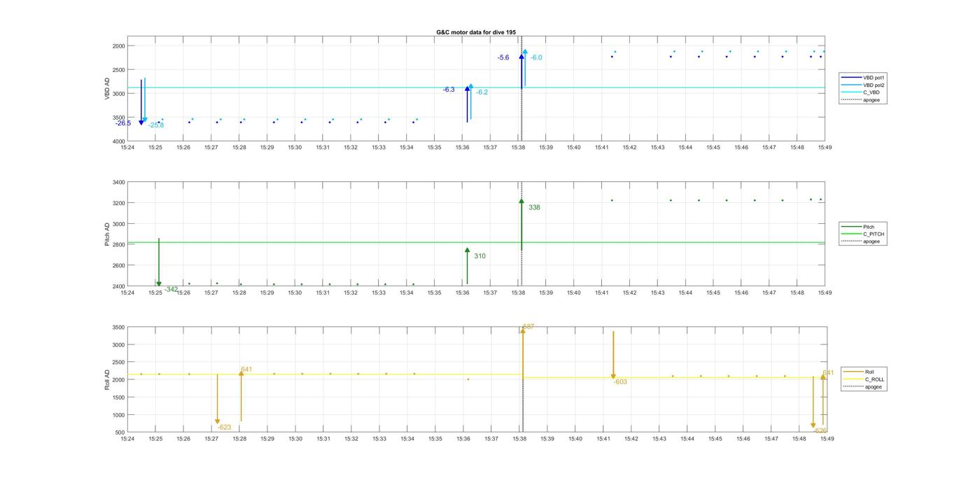Click the '2800' y-axis tick on Pitch plot

(x=118, y=245)
